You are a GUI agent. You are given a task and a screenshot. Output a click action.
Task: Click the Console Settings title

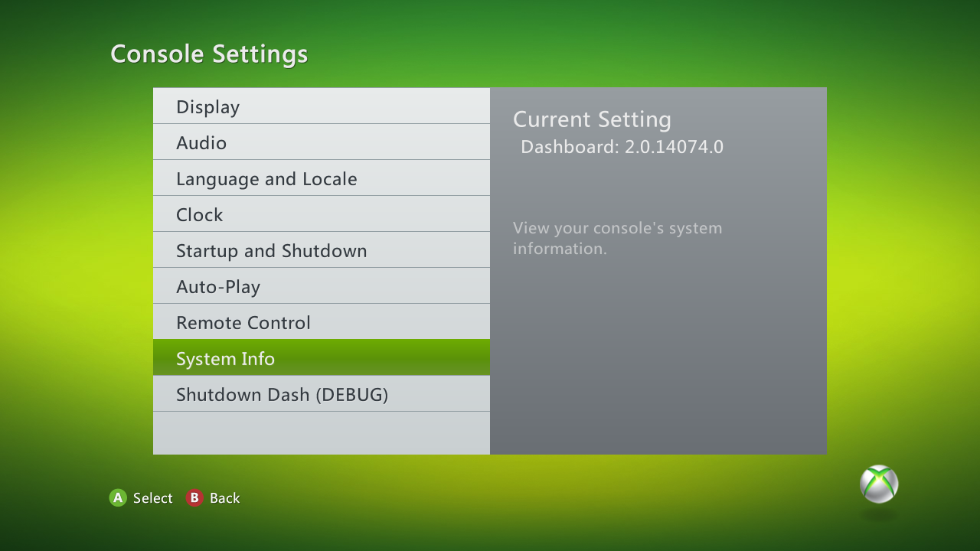tap(209, 54)
